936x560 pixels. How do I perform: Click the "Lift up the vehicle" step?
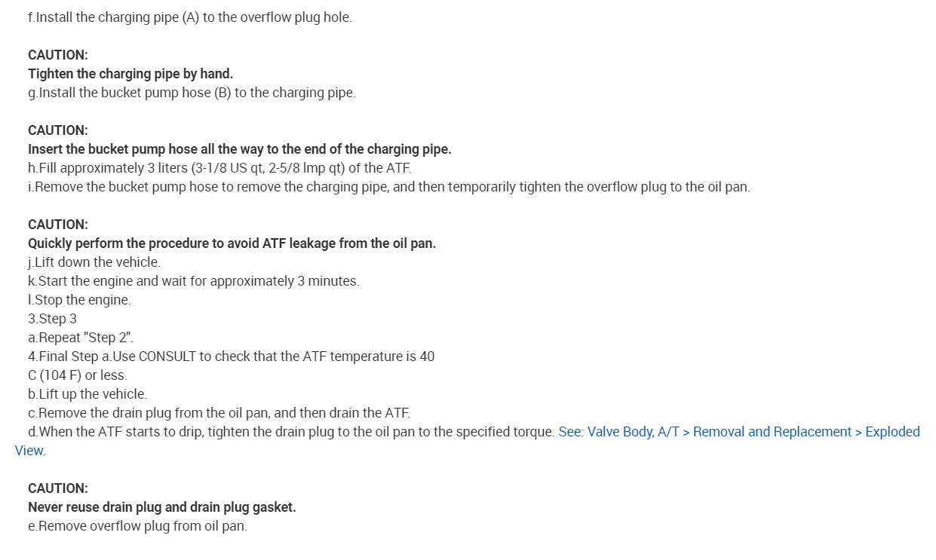point(87,394)
